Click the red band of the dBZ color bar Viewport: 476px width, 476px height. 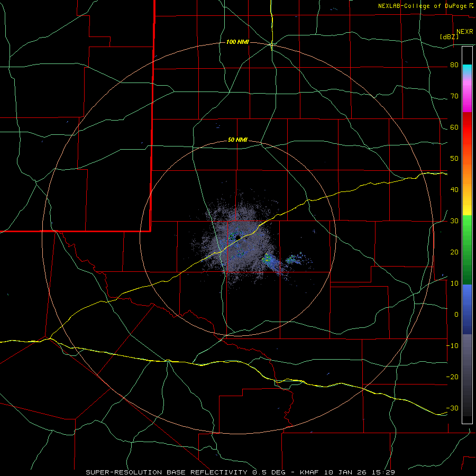coord(467,127)
